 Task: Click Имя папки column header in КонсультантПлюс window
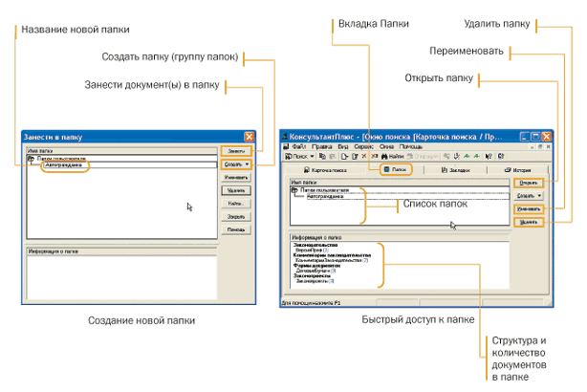pos(400,183)
